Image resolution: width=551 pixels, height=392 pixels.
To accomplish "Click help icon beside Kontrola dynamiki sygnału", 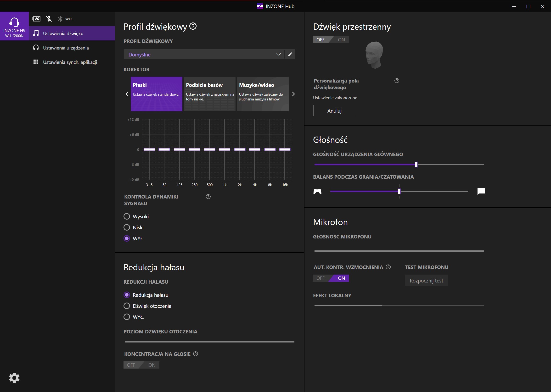I will tap(208, 197).
